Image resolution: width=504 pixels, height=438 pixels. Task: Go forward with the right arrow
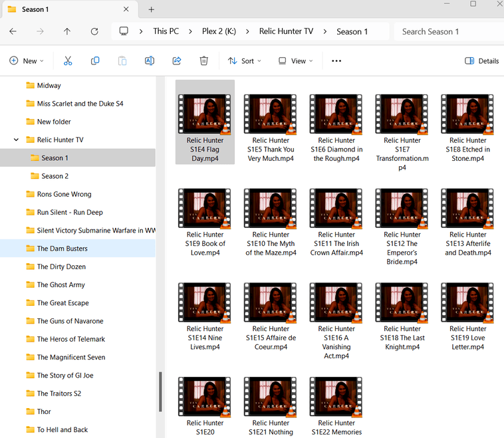pyautogui.click(x=40, y=31)
